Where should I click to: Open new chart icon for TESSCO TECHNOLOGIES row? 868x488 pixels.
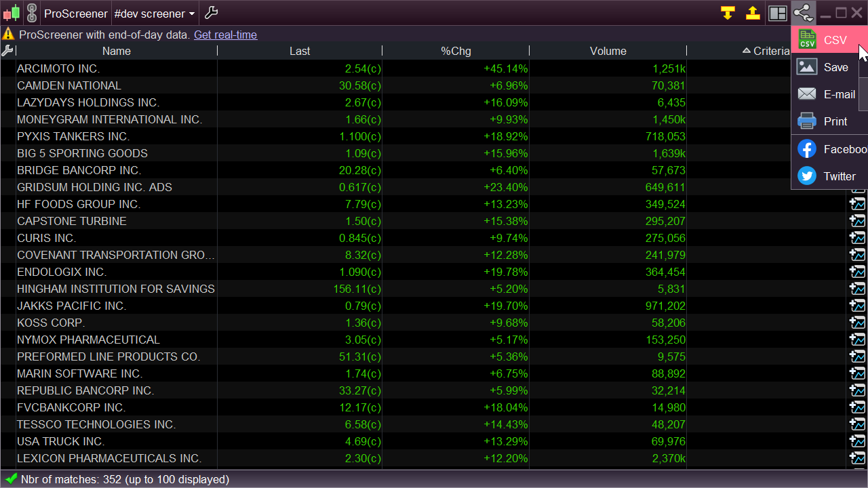coord(858,424)
